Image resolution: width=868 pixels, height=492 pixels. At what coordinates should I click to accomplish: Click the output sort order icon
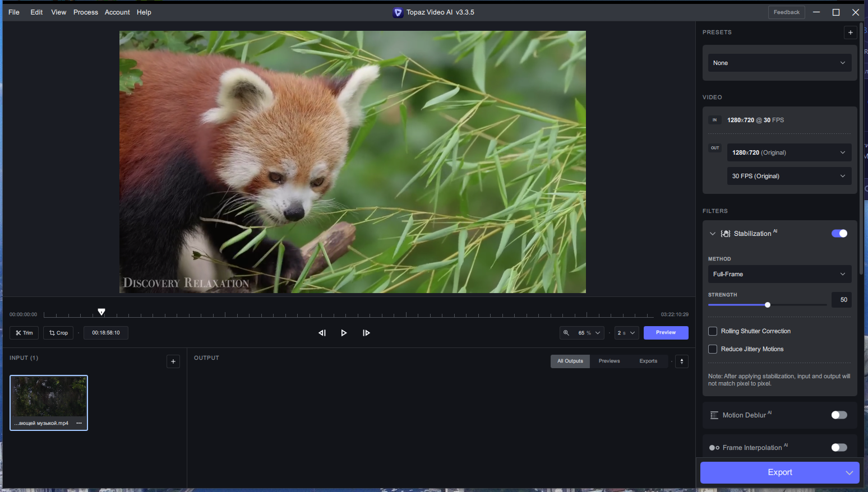pyautogui.click(x=682, y=361)
